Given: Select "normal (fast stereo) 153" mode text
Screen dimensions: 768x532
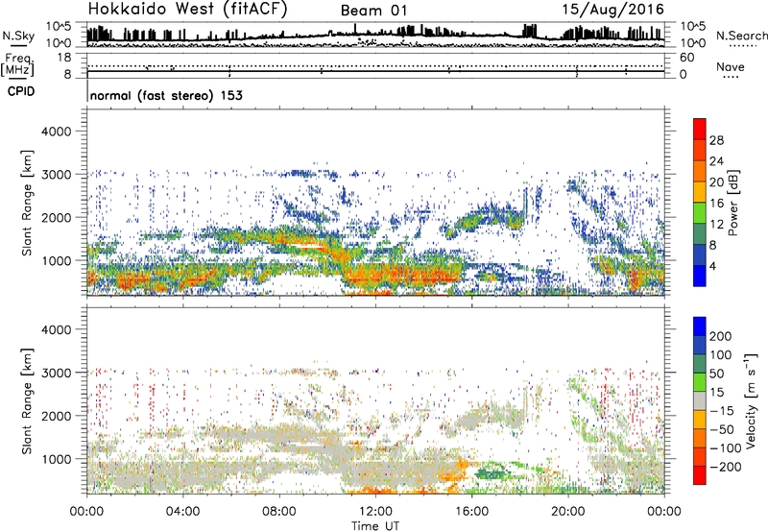Looking at the screenshot, I should point(166,95).
